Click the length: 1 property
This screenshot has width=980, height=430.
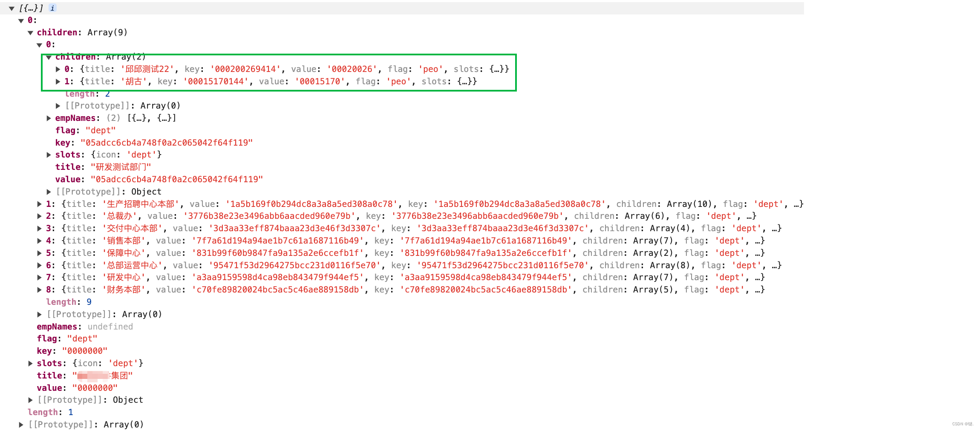pos(50,412)
